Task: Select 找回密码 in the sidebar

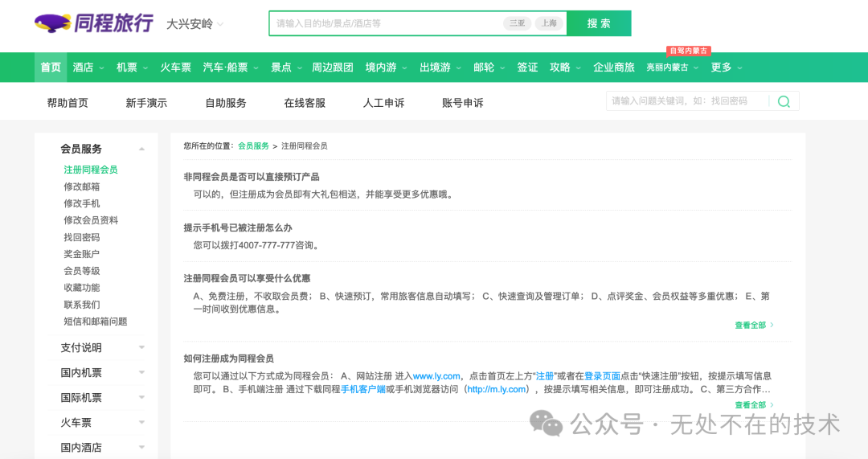Action: click(81, 237)
